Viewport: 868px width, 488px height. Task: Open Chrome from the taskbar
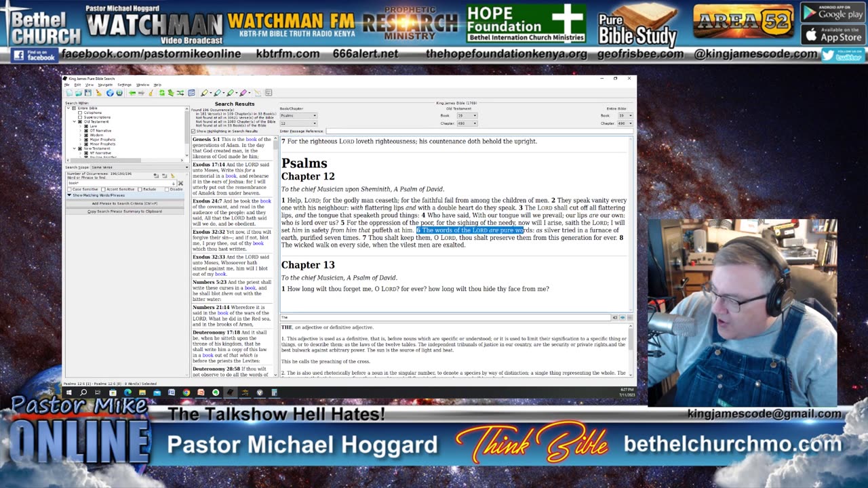point(186,392)
